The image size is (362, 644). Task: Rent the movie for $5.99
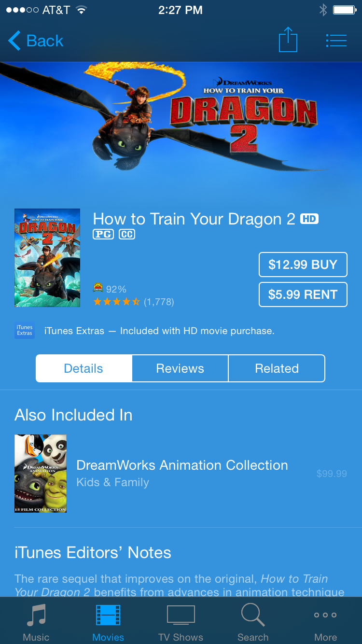point(303,294)
